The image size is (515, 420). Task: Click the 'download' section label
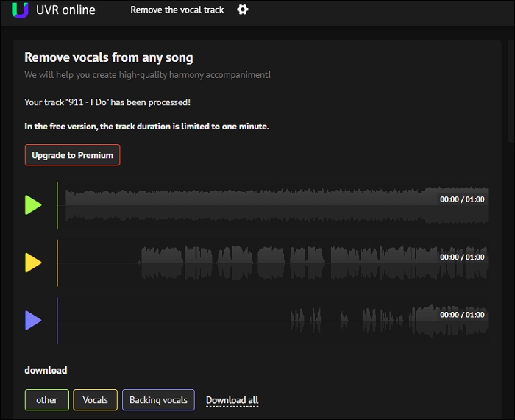pyautogui.click(x=46, y=371)
